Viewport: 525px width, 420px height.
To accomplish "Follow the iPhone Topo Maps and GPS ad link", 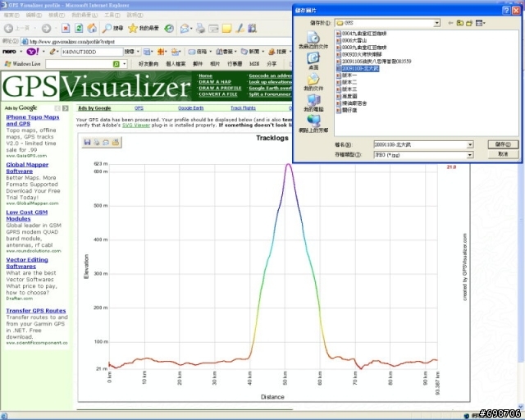I will pos(33,121).
